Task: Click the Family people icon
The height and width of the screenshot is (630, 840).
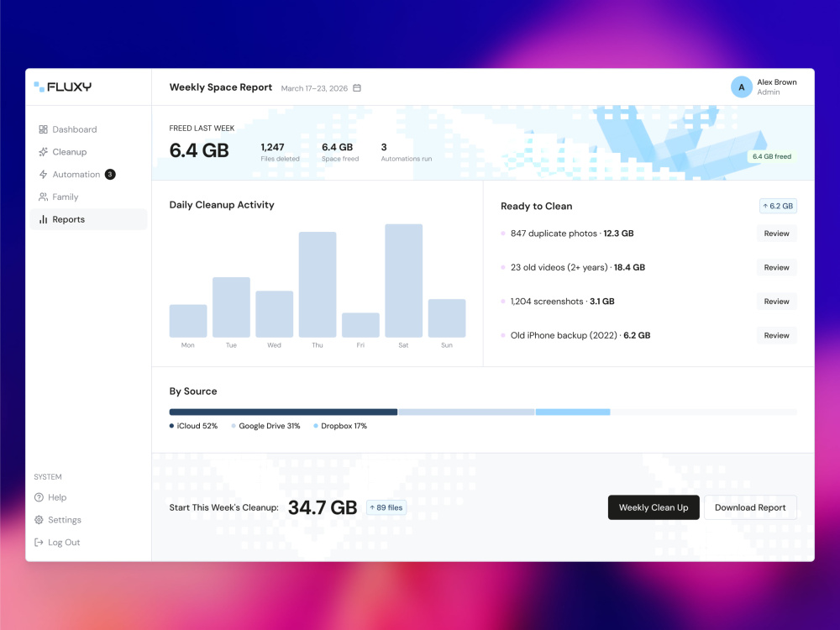Action: (43, 197)
